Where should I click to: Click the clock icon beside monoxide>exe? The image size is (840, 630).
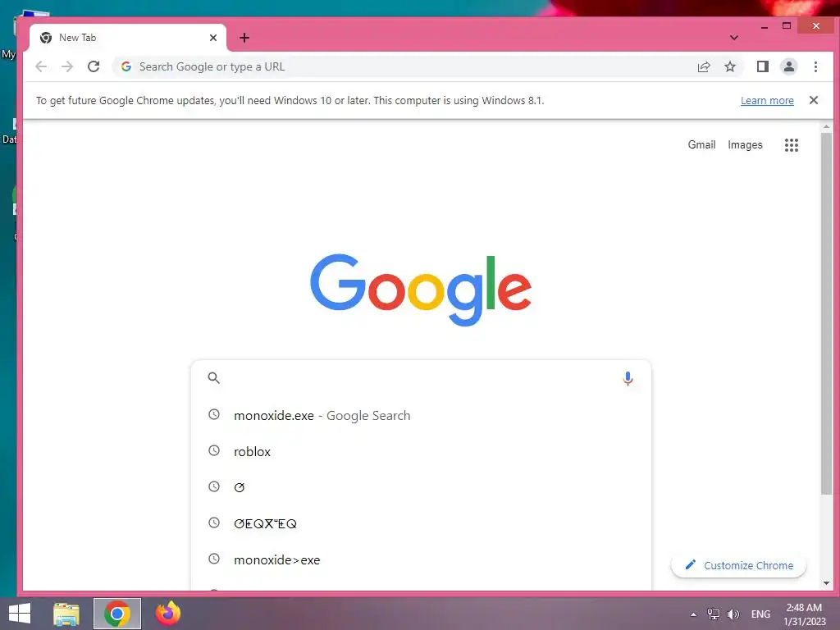(x=214, y=559)
